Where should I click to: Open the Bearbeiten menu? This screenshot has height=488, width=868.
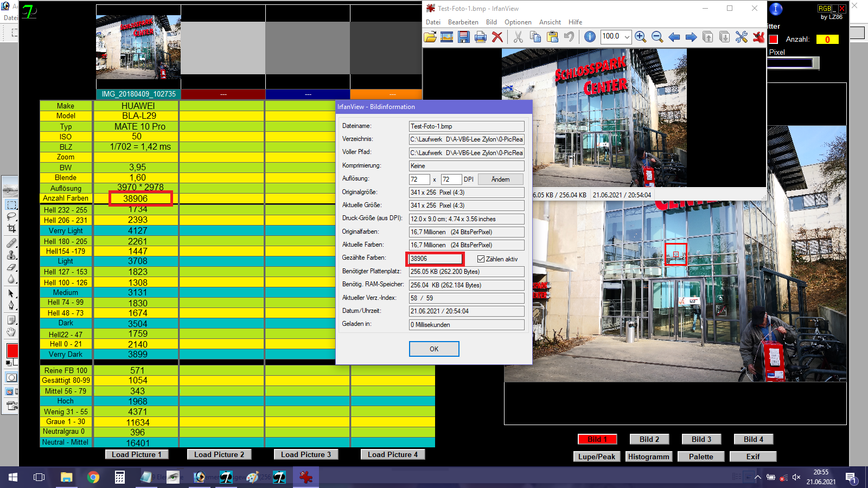coord(463,22)
